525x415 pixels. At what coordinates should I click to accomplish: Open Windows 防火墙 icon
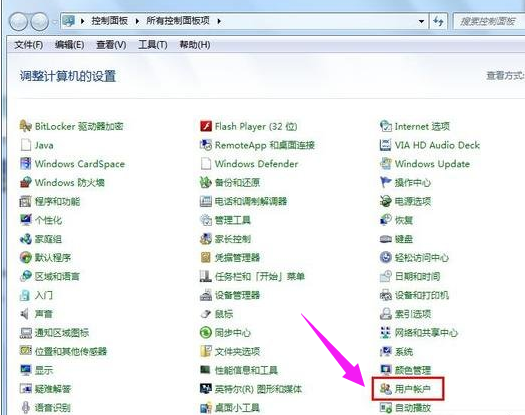[25, 183]
